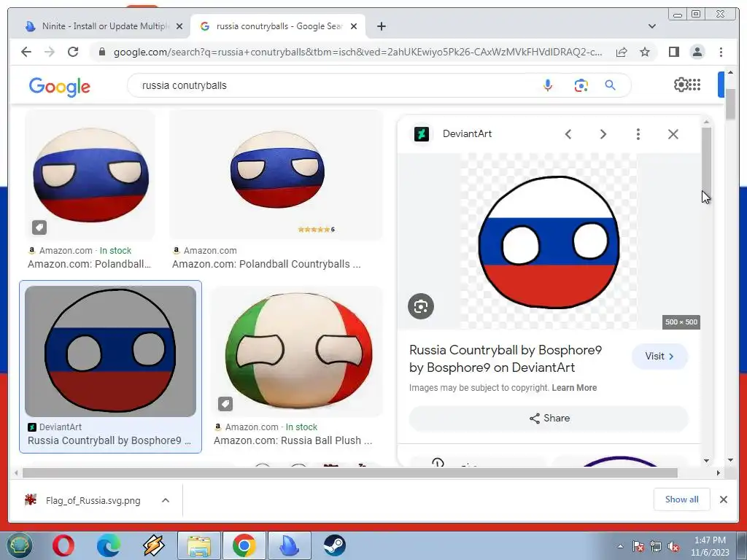Reload the Google search page
Image resolution: width=747 pixels, height=560 pixels.
pos(73,52)
